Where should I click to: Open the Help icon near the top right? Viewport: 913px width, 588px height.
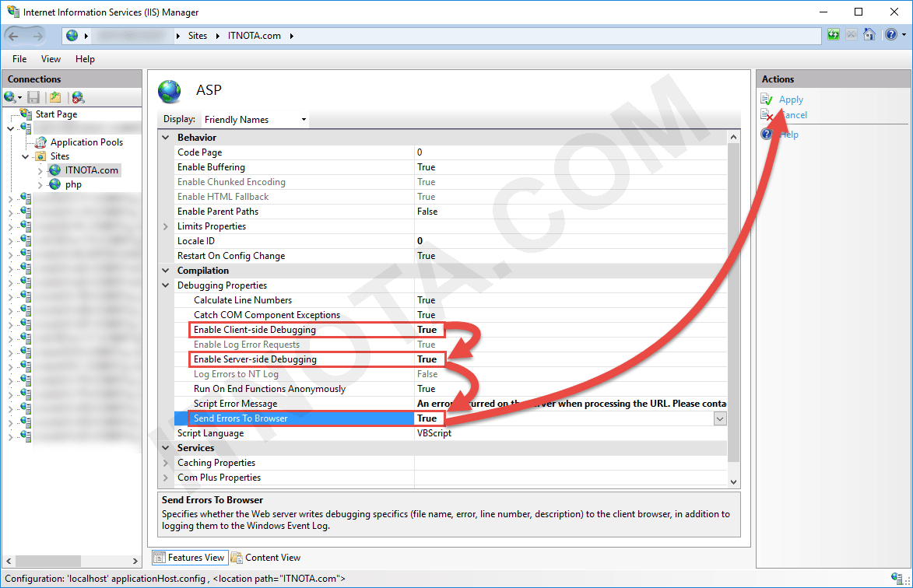pyautogui.click(x=890, y=34)
